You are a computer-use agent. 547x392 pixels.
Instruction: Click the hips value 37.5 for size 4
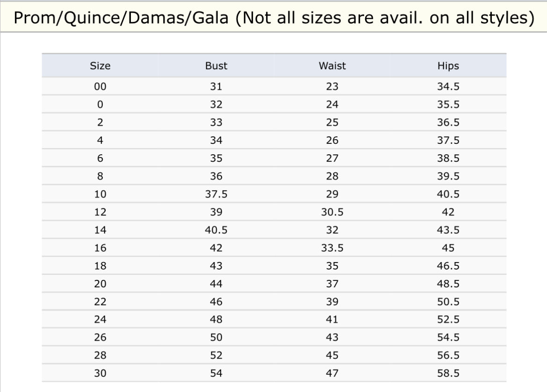[x=448, y=140]
